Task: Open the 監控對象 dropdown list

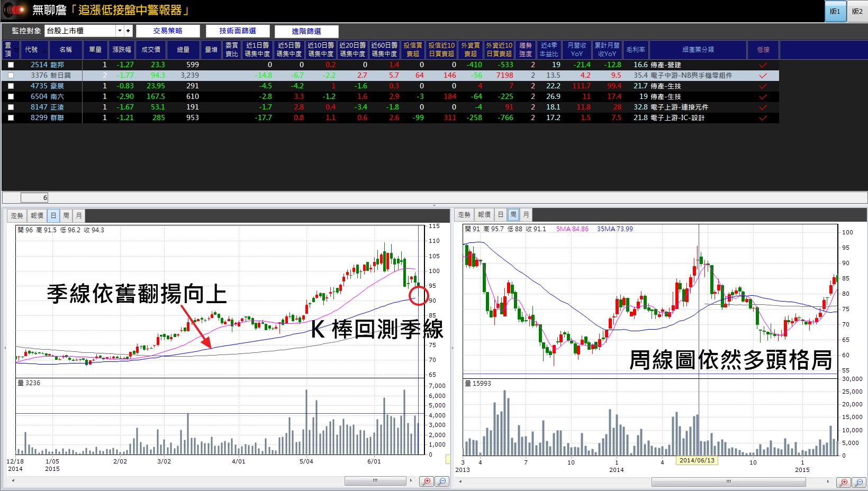Action: [x=120, y=31]
